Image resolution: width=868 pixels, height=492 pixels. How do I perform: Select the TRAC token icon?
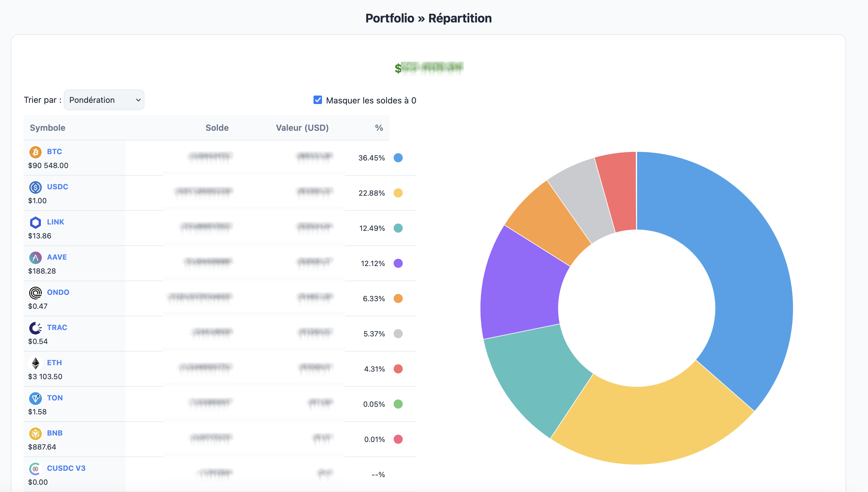(x=36, y=328)
